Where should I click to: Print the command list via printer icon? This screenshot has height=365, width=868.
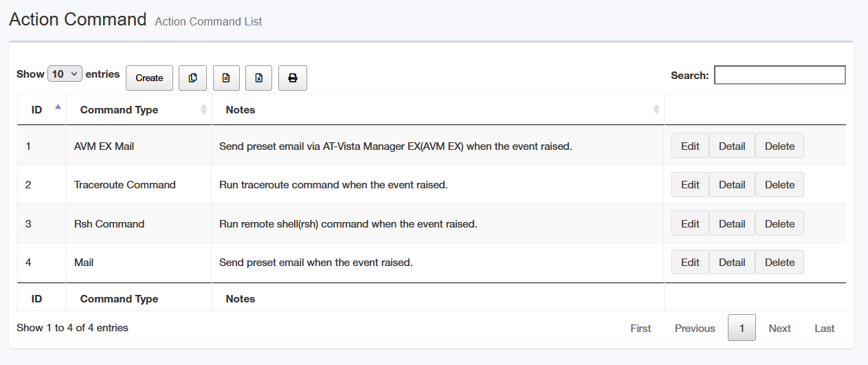293,78
